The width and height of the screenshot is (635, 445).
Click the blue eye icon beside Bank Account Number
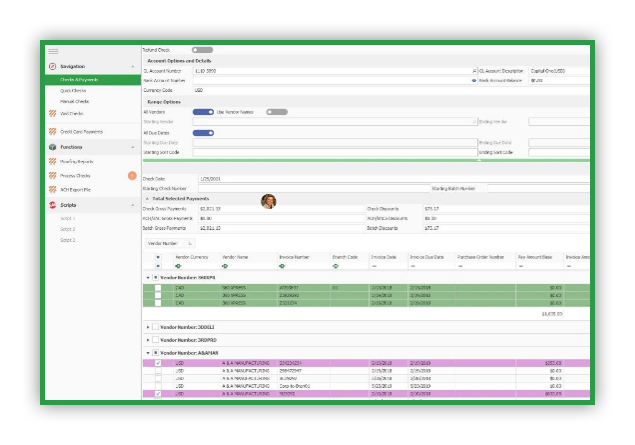click(x=474, y=81)
